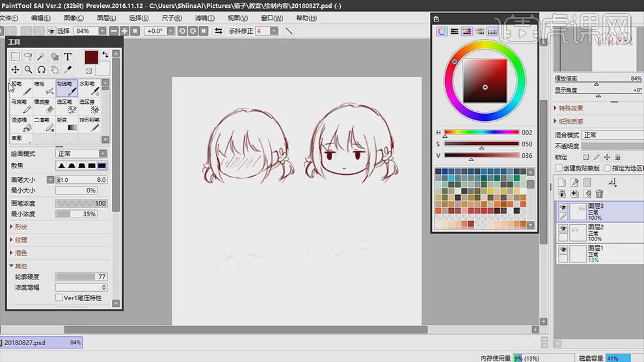Open the 手抖修正 stabilizer dropdown
Viewport: 644px width, 362px height.
point(274,31)
